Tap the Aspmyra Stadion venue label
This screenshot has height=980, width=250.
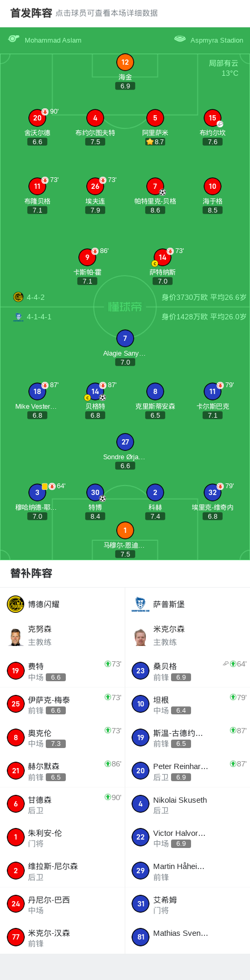[217, 40]
